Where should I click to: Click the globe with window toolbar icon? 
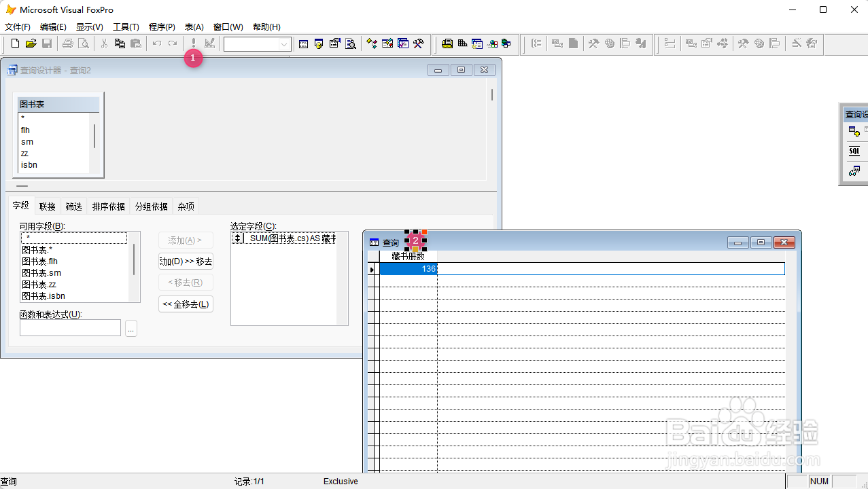506,43
